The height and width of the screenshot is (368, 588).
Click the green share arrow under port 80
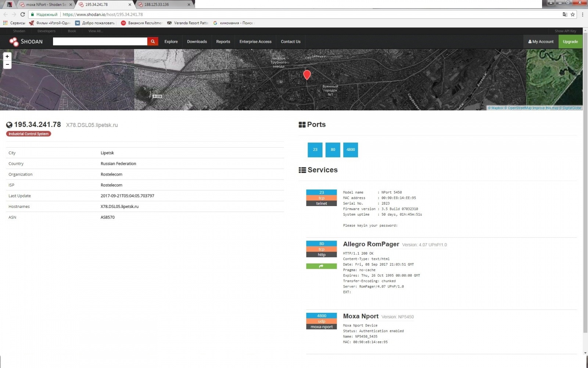point(321,266)
